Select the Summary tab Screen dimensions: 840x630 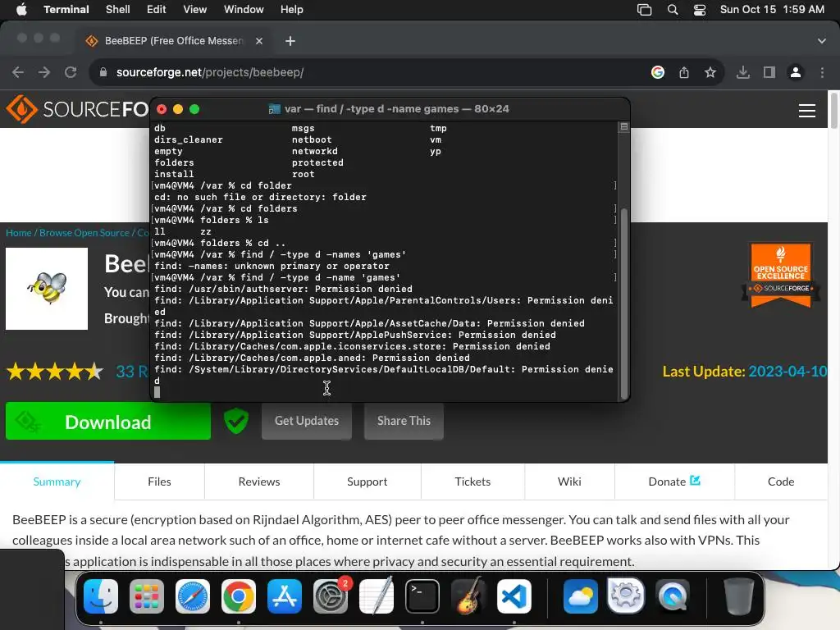57,482
